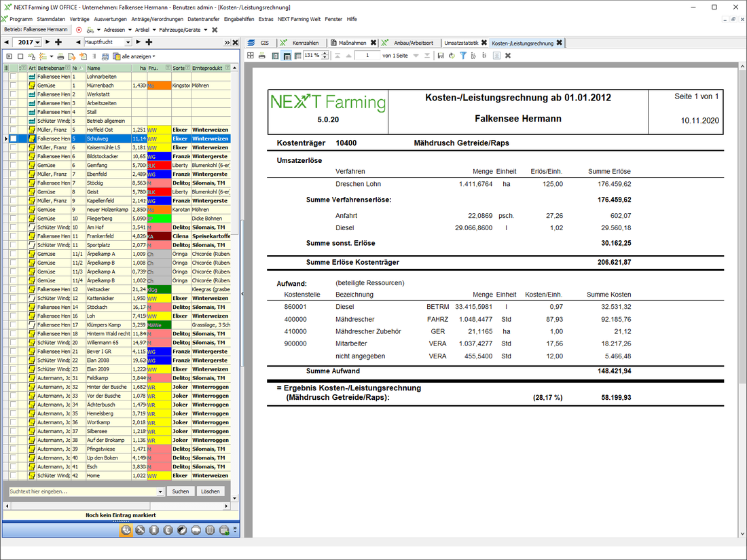Screen dimensions: 747x560
Task: Click the tractor icon in top toolbar
Action: tap(90, 30)
